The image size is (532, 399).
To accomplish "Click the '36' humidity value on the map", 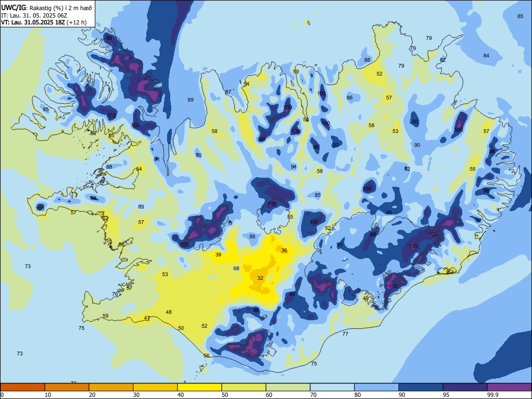I will point(284,251).
